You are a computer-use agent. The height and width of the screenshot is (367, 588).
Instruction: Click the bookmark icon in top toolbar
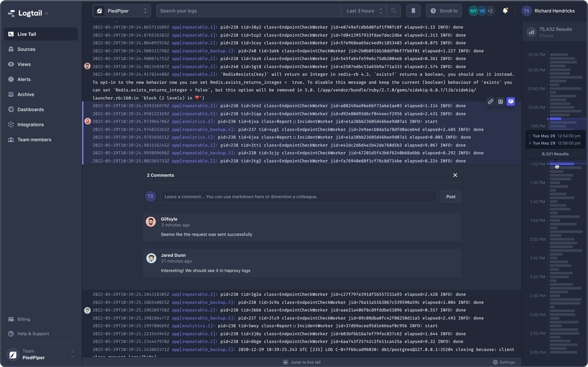click(413, 11)
